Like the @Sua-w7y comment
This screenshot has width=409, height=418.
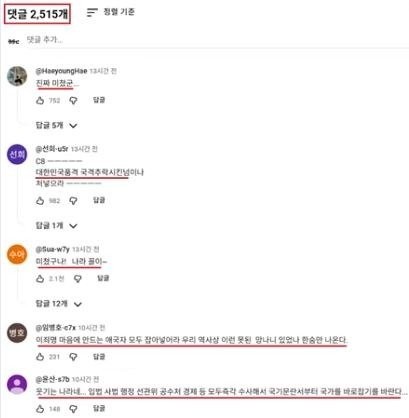click(x=40, y=279)
